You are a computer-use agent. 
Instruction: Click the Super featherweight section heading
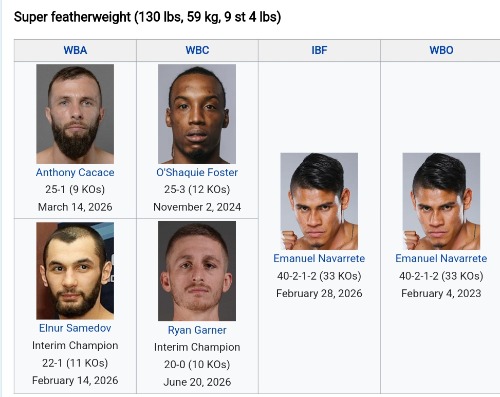pyautogui.click(x=147, y=17)
